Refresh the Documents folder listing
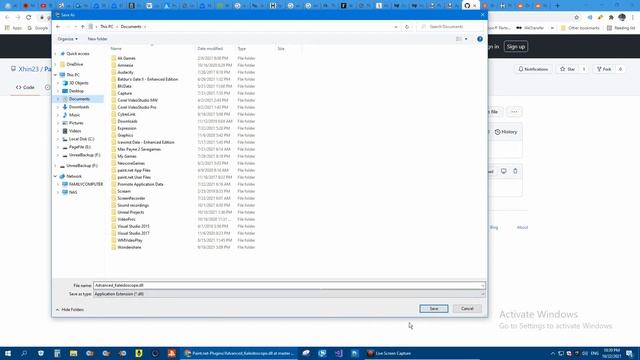 tap(407, 27)
